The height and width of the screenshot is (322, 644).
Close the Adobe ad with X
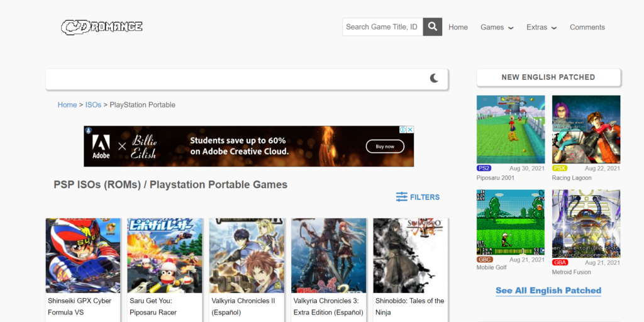tap(410, 130)
